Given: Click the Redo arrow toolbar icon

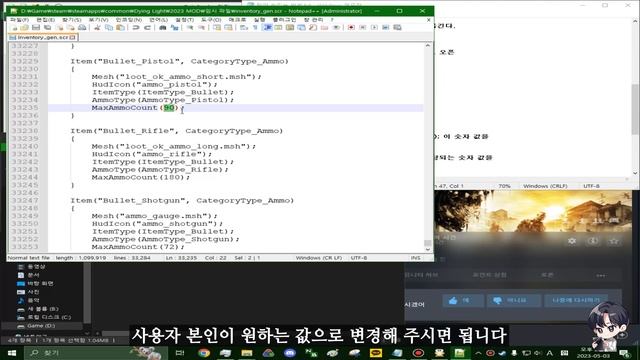Looking at the screenshot, I should click(147, 27).
